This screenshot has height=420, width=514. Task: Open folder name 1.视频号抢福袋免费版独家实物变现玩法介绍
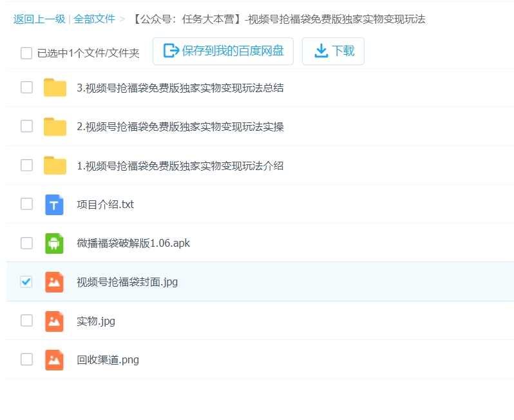pyautogui.click(x=180, y=166)
